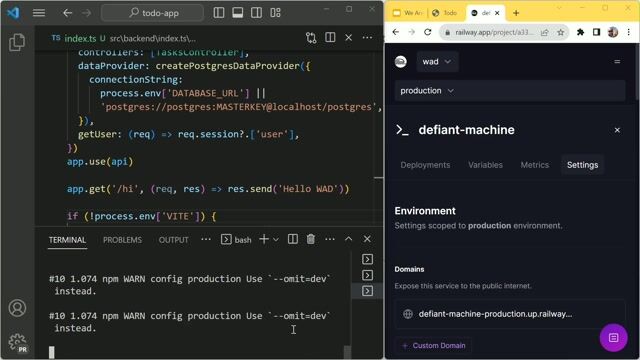Open the Metrics tab
640x360 pixels.
(535, 165)
